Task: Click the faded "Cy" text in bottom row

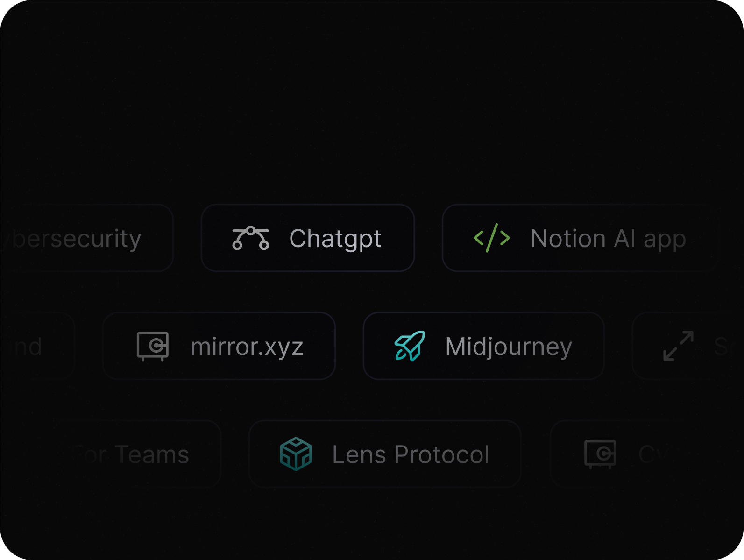Action: [654, 454]
